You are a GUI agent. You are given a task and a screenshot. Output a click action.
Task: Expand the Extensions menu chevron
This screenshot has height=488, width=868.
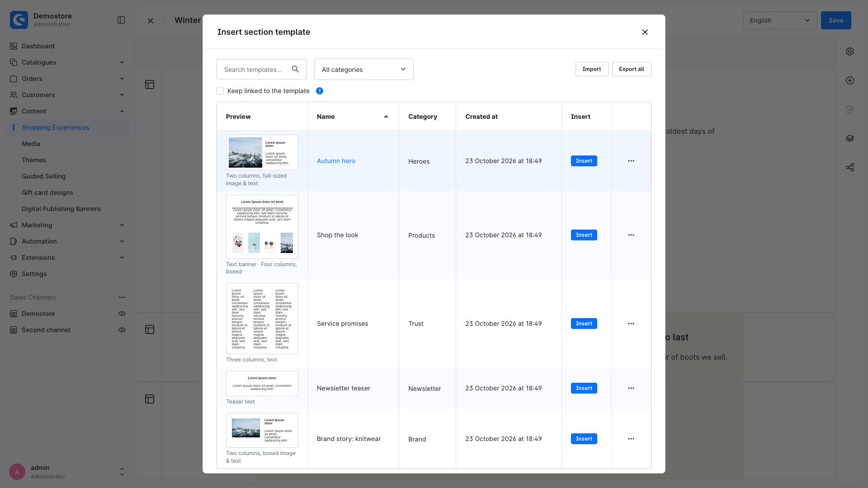(122, 258)
